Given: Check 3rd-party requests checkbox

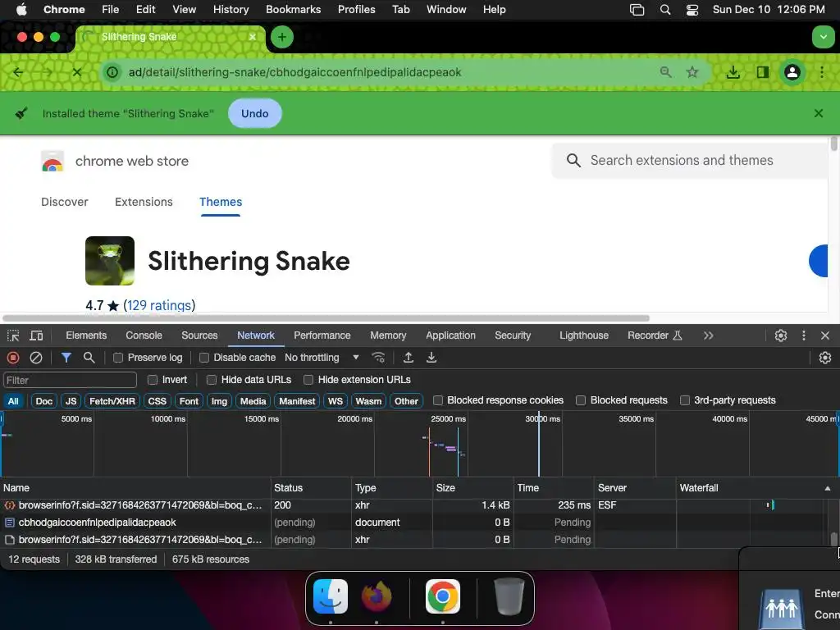Looking at the screenshot, I should [685, 400].
